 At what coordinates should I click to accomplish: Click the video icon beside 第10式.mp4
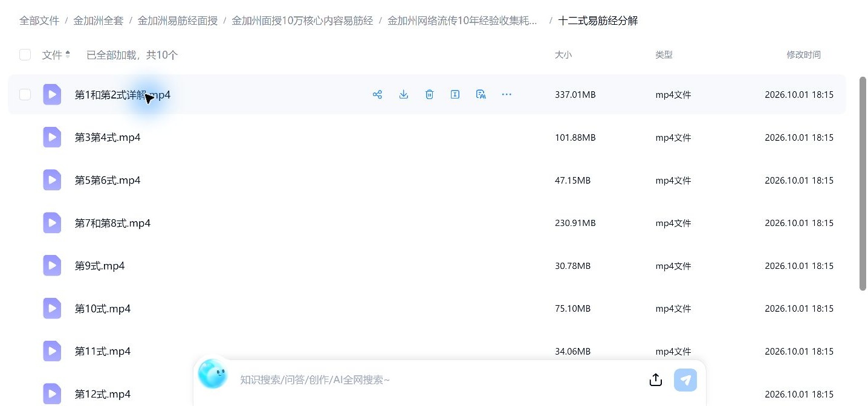point(52,309)
